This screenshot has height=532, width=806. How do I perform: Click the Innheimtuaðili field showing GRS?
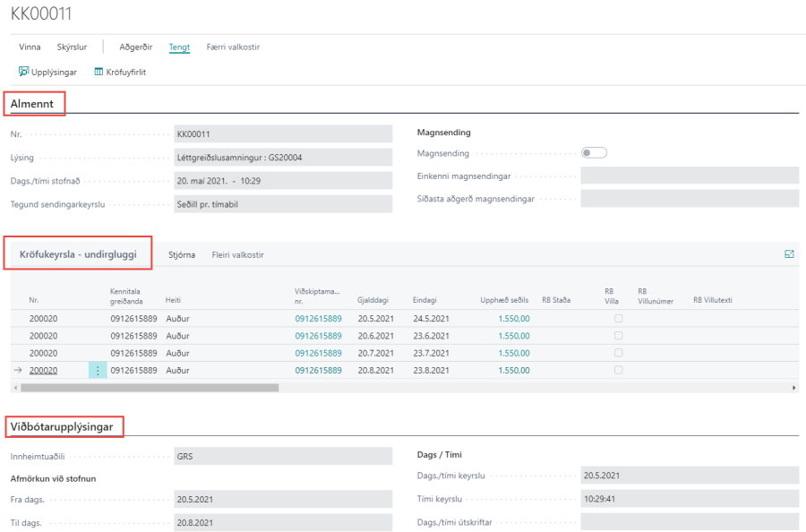point(283,456)
